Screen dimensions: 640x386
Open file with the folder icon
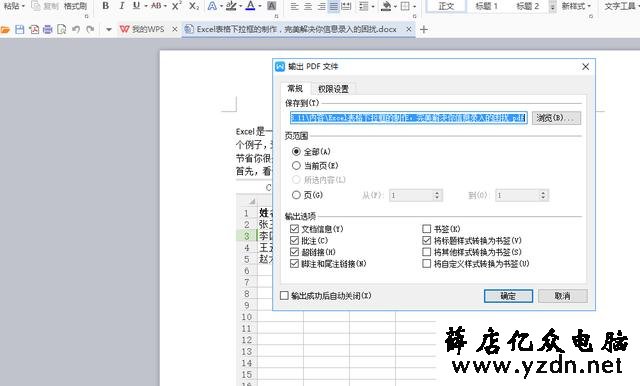click(x=5, y=29)
